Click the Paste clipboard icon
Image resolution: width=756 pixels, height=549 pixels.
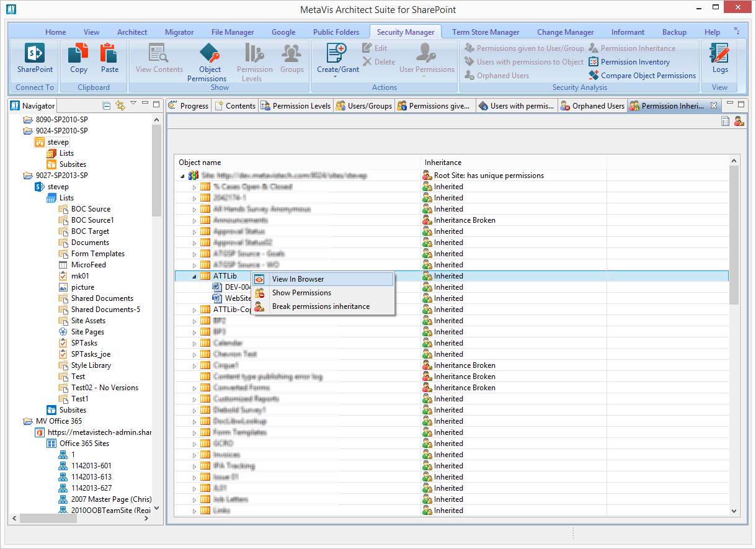tap(110, 54)
